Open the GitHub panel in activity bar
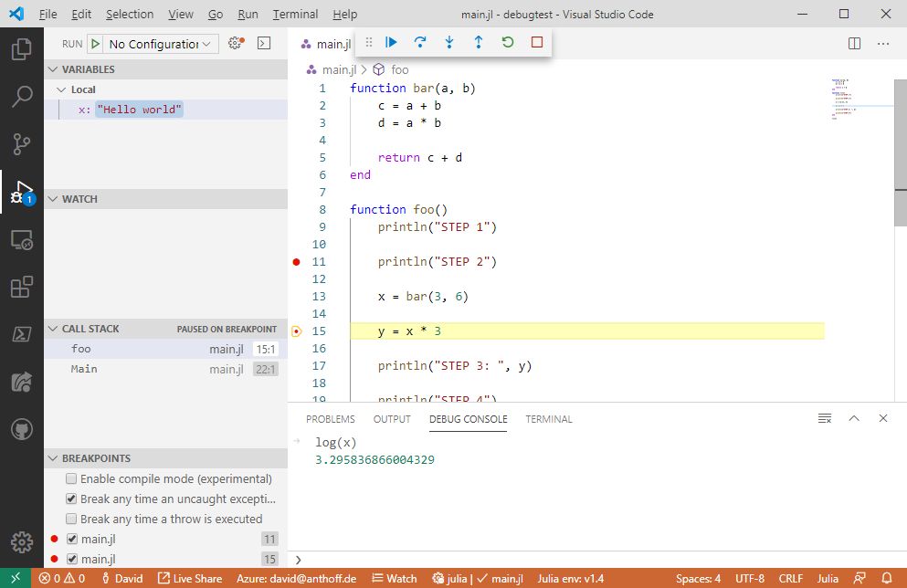 pos(21,429)
